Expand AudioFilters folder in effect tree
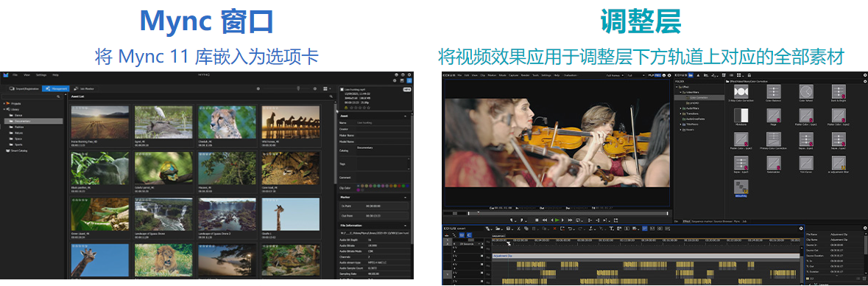The height and width of the screenshot is (286, 868). (x=680, y=108)
